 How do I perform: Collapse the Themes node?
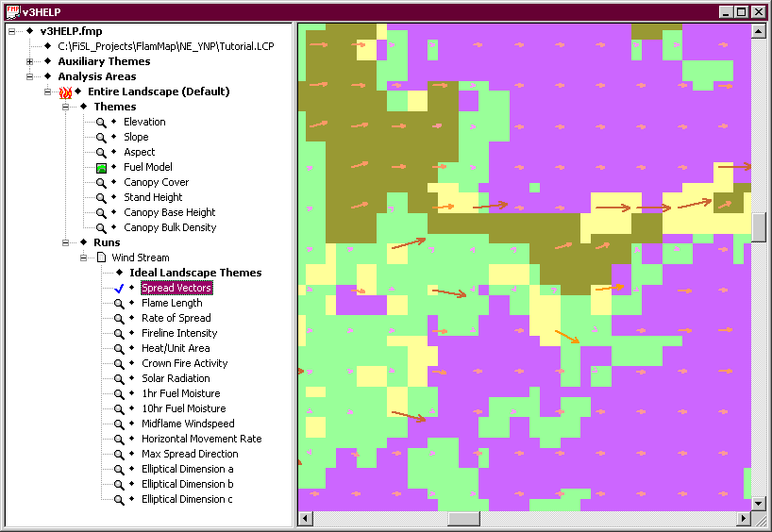tap(65, 107)
